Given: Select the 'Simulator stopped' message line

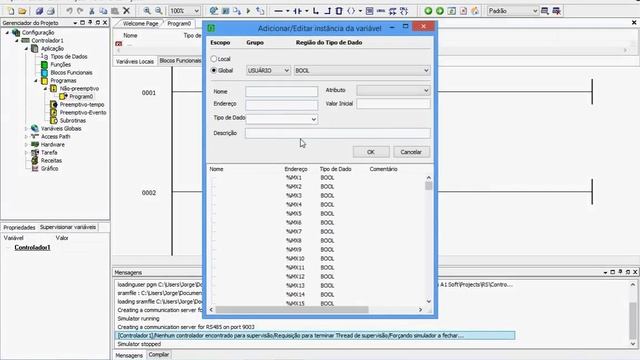Looking at the screenshot, I should pos(139,344).
